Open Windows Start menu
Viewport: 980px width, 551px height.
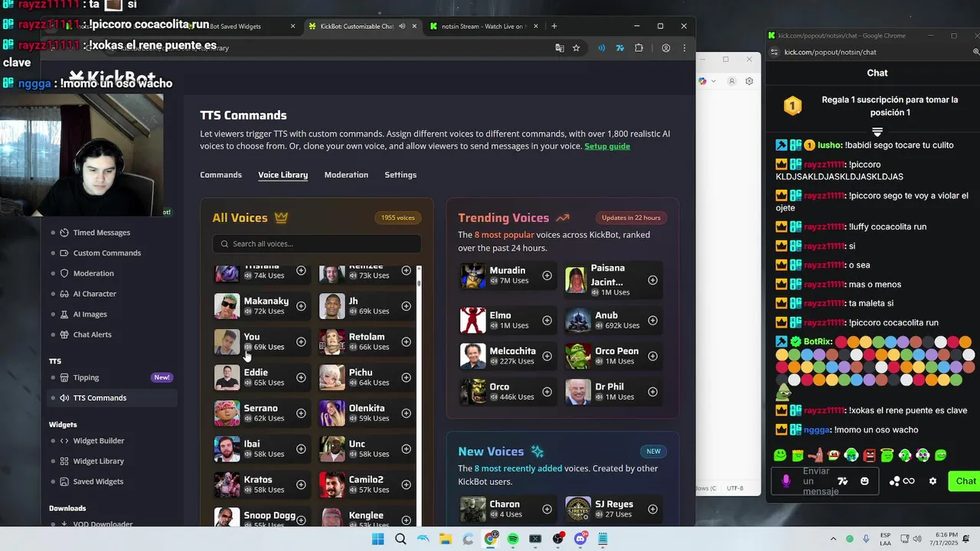click(377, 539)
